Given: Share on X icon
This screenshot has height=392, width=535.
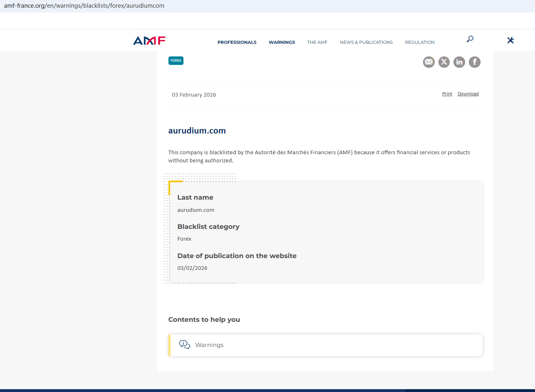Looking at the screenshot, I should [x=444, y=62].
